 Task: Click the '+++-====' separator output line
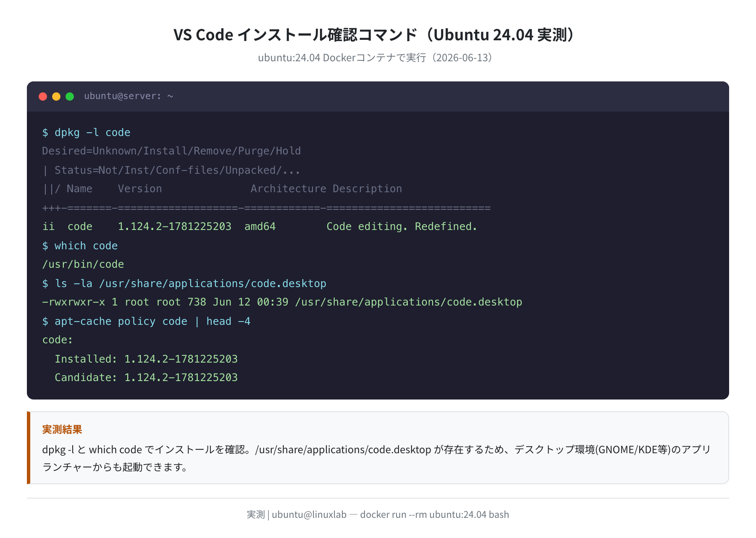coord(266,208)
